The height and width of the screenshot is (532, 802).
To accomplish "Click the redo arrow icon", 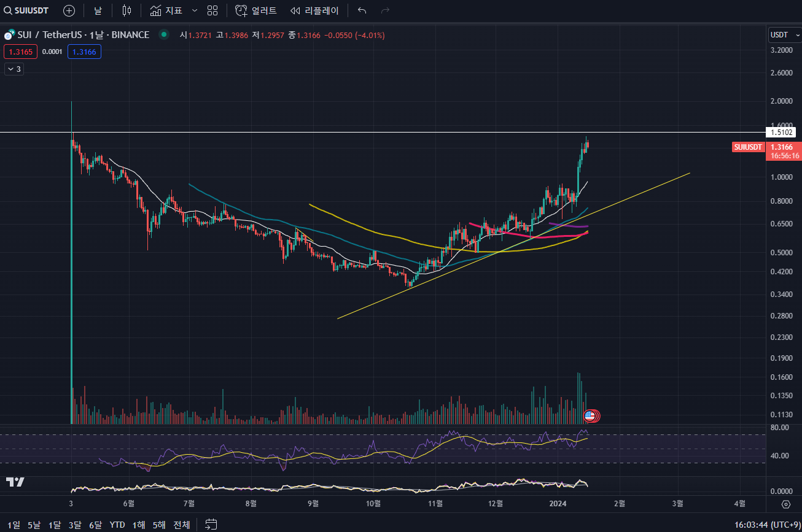I will point(385,10).
